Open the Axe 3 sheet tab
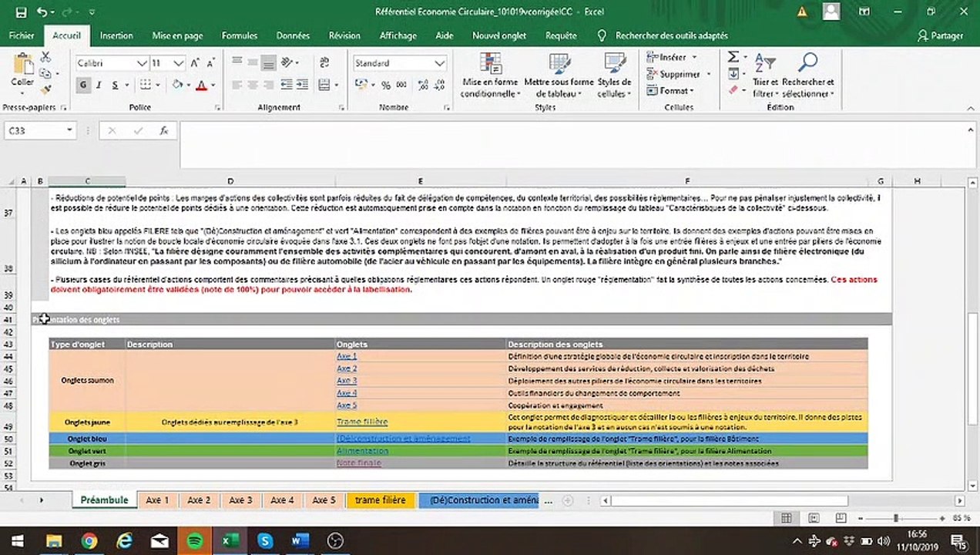Viewport: 980px width, 555px height. click(240, 500)
